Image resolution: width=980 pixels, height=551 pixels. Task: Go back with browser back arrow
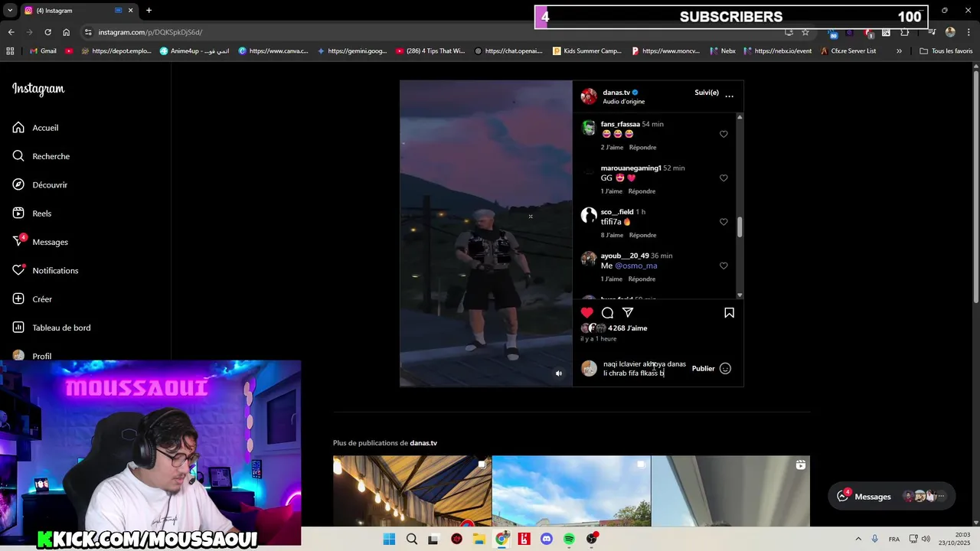(x=11, y=32)
